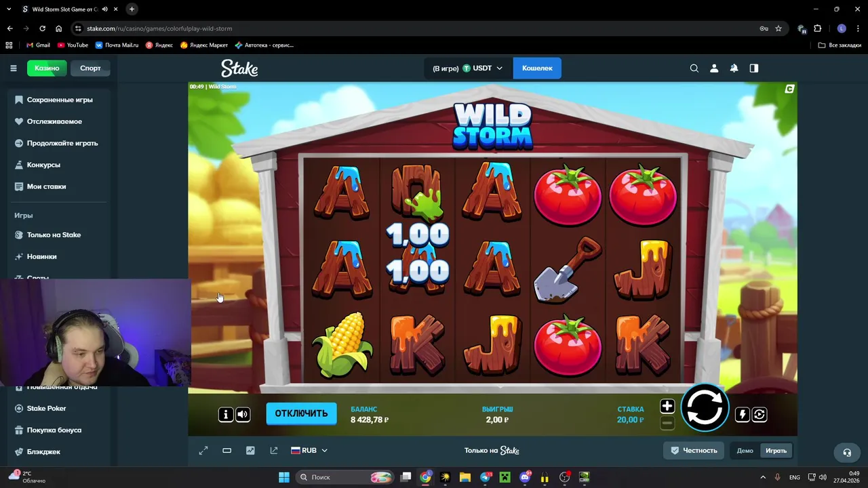Open the Кошелек wallet button
The image size is (868, 488).
pyautogui.click(x=537, y=68)
